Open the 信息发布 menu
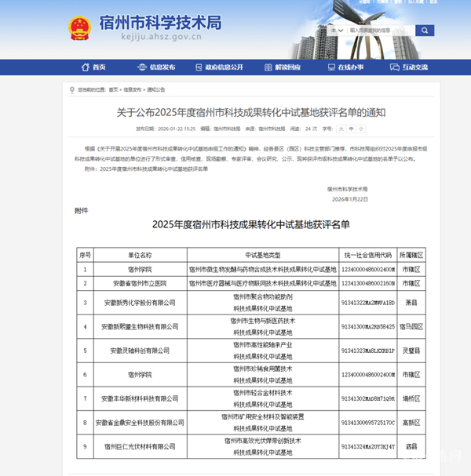Viewport: 471px width, 476px height. pyautogui.click(x=162, y=67)
